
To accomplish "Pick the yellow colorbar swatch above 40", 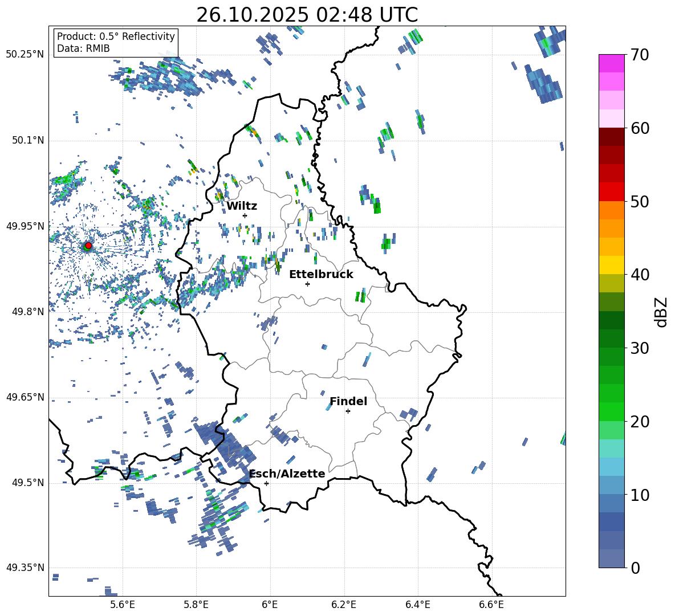I will tap(612, 265).
